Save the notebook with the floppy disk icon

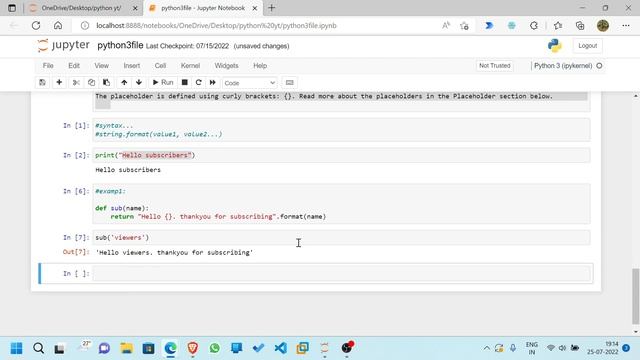[x=42, y=82]
